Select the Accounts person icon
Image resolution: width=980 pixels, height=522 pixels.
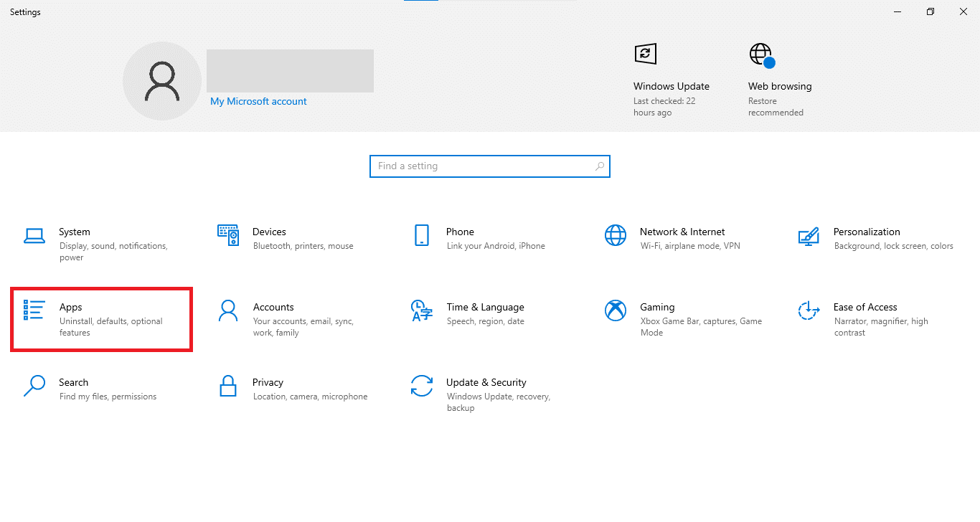[x=227, y=310]
